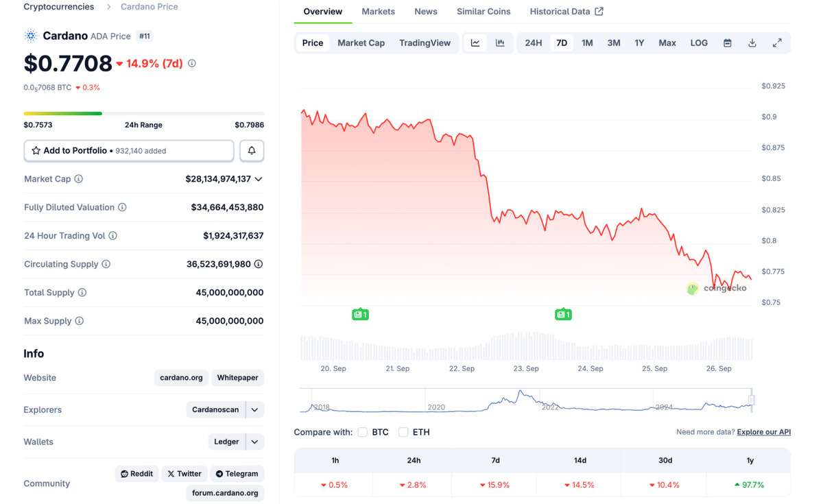Select the 1M time range
The height and width of the screenshot is (504, 823).
tap(587, 43)
